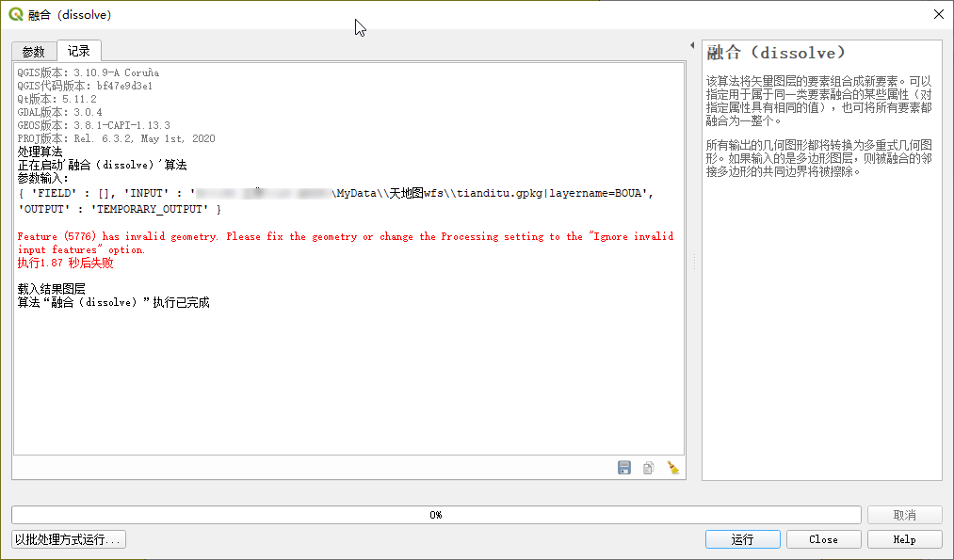Collapse the help panel arrow
954x560 pixels.
[692, 45]
